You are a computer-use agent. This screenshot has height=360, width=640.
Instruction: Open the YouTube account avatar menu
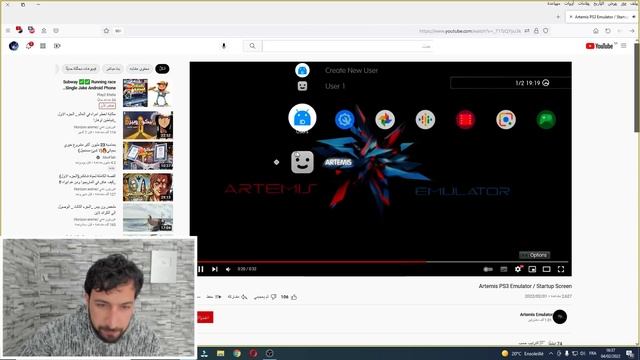[x=14, y=46]
